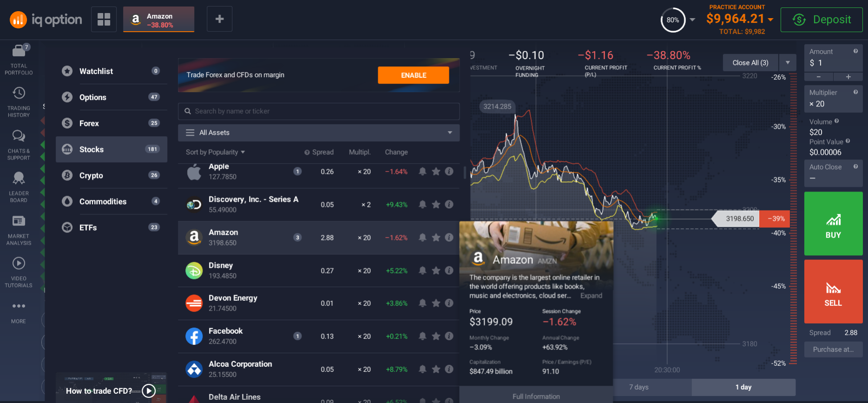Viewport: 868px width, 403px height.
Task: Click the Spread column help icon
Action: [x=307, y=152]
